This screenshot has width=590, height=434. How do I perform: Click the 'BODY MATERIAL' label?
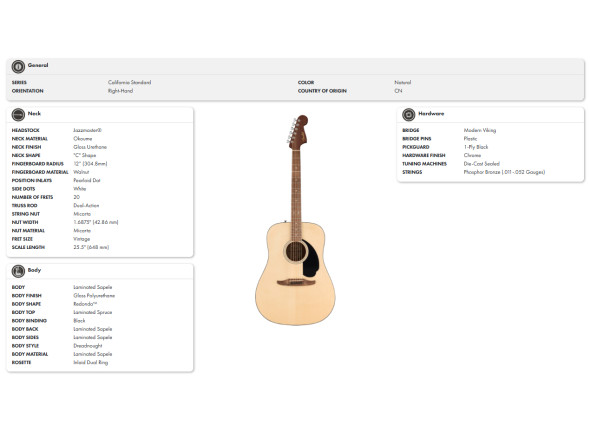point(30,354)
